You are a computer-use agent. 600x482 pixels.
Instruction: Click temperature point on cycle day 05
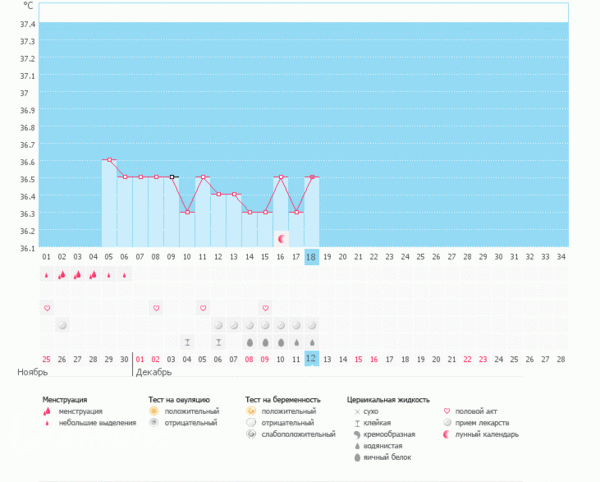click(109, 160)
